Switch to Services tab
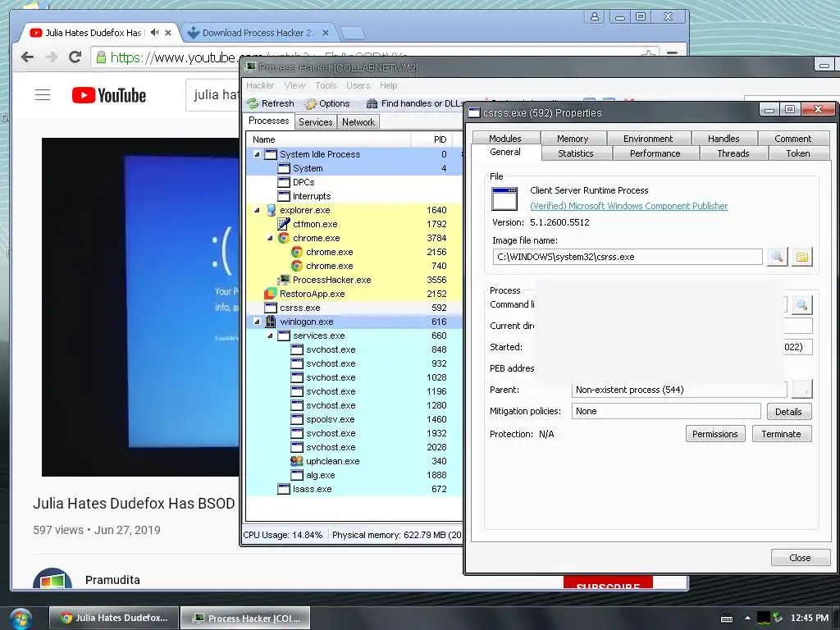The image size is (840, 630). click(x=316, y=121)
